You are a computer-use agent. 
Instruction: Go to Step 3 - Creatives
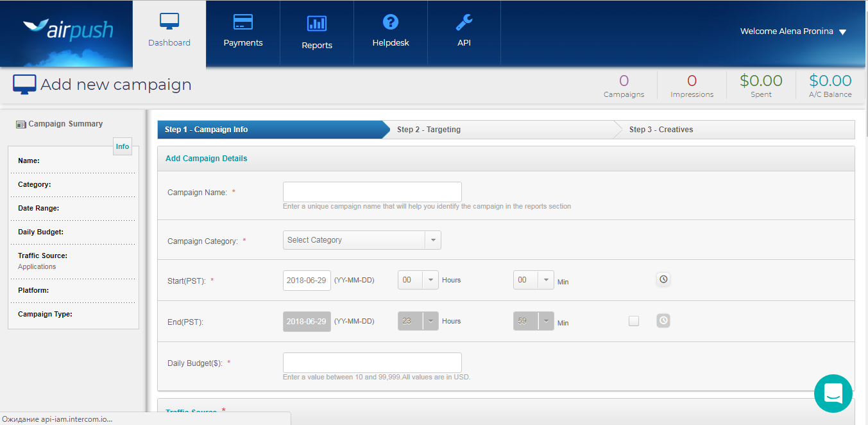coord(661,130)
